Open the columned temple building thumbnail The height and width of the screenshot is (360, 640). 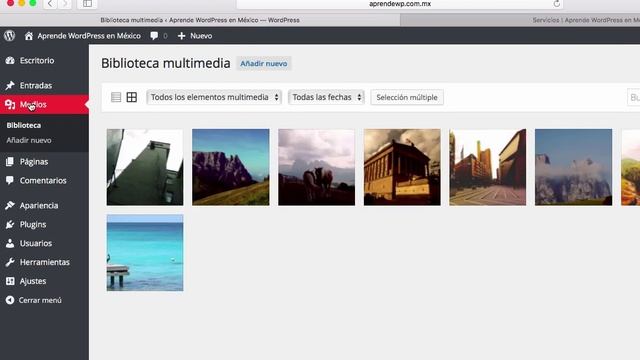click(402, 167)
